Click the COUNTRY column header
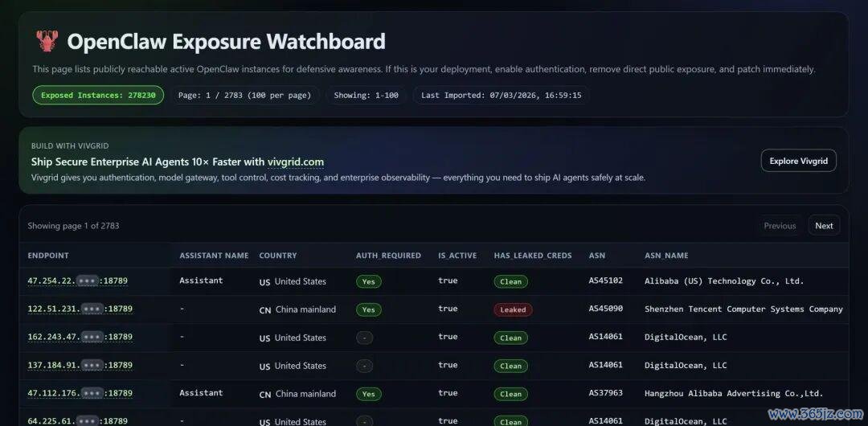This screenshot has height=426, width=868. click(278, 256)
